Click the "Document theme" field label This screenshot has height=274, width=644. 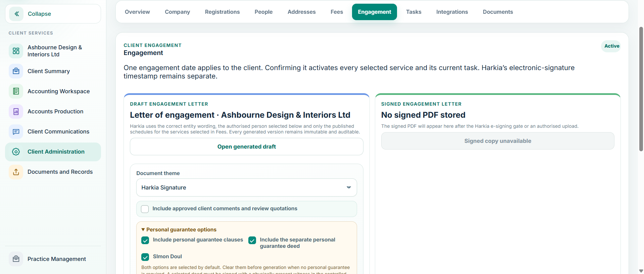[158, 173]
